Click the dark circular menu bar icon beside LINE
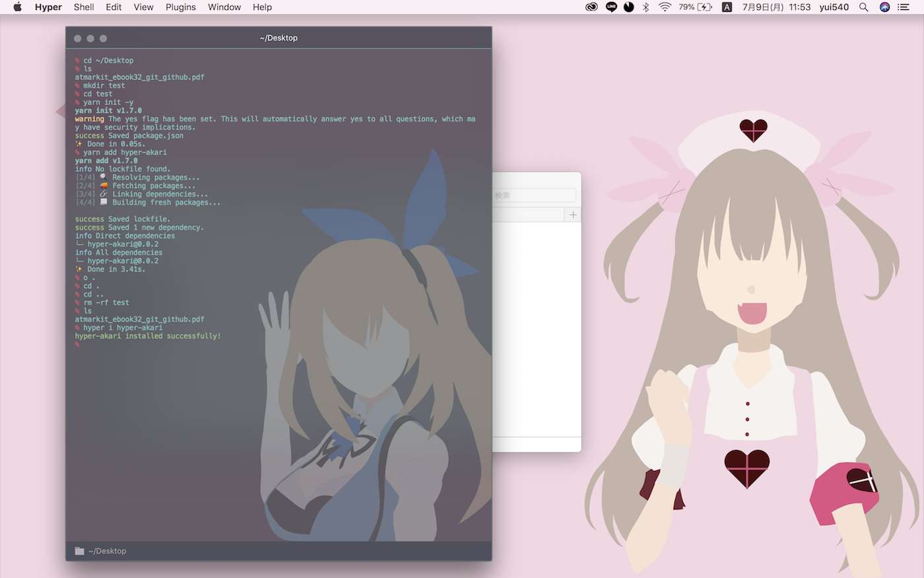This screenshot has height=578, width=924. coord(629,7)
